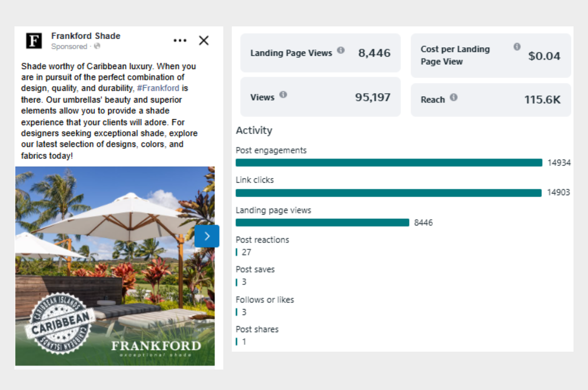The height and width of the screenshot is (390, 588).
Task: Click the Frankford Shade page name
Action: pyautogui.click(x=86, y=36)
